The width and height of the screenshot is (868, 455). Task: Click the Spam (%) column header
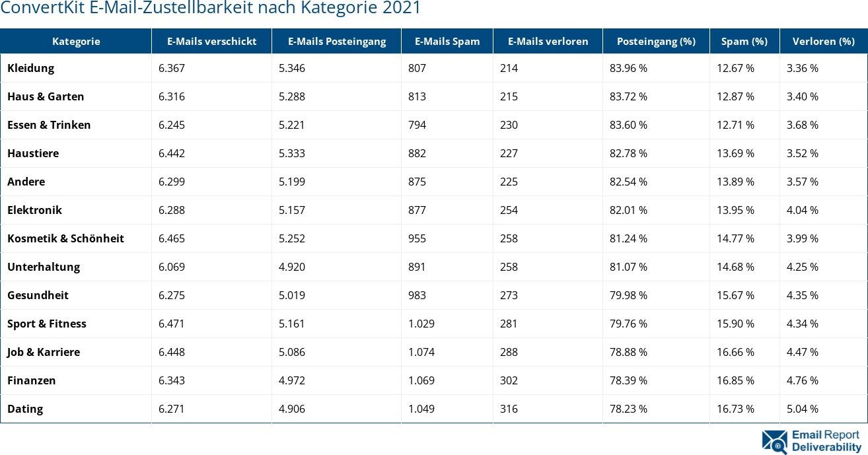tap(744, 41)
